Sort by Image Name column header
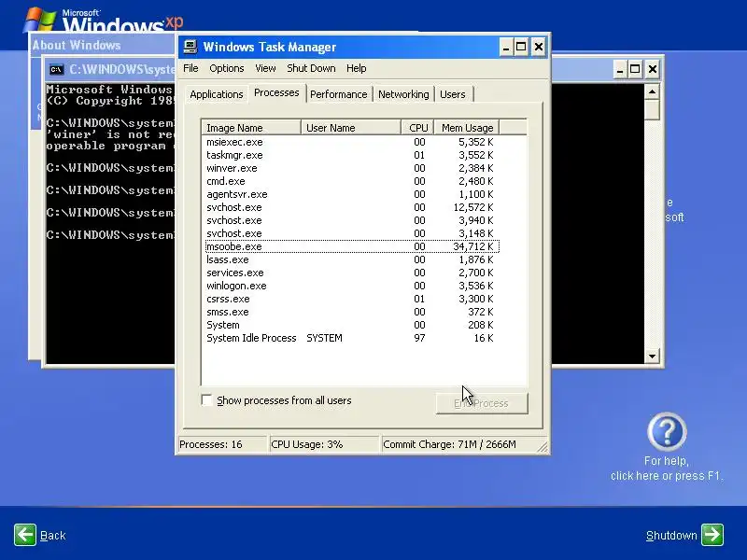 point(250,128)
